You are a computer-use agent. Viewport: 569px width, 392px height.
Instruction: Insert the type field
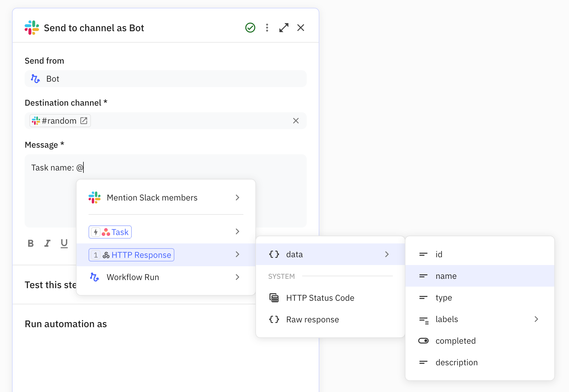click(x=480, y=297)
